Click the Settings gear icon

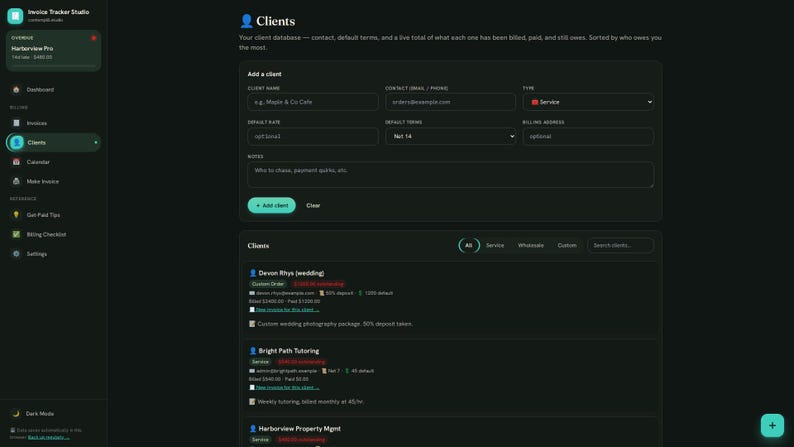click(16, 254)
